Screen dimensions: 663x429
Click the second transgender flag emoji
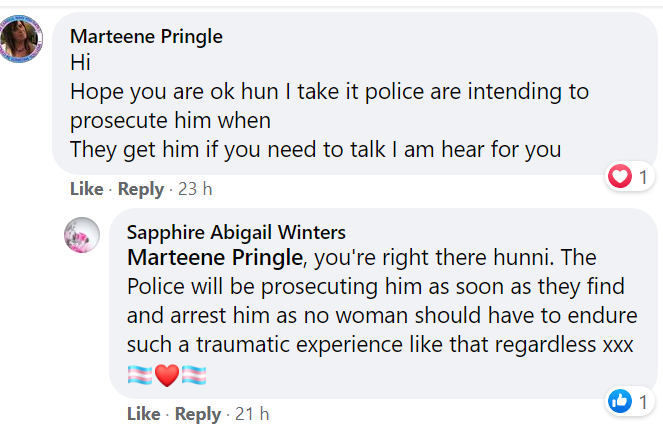coord(194,375)
